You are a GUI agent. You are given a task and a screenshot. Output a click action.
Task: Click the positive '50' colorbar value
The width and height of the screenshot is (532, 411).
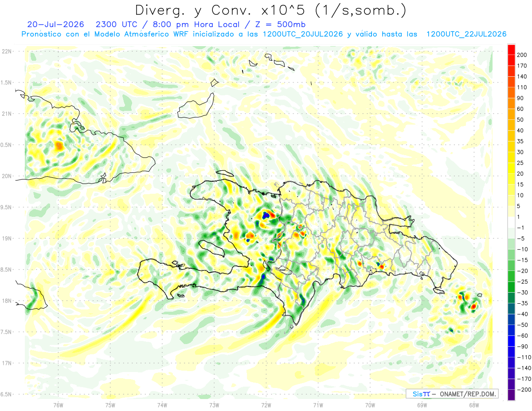click(x=520, y=120)
